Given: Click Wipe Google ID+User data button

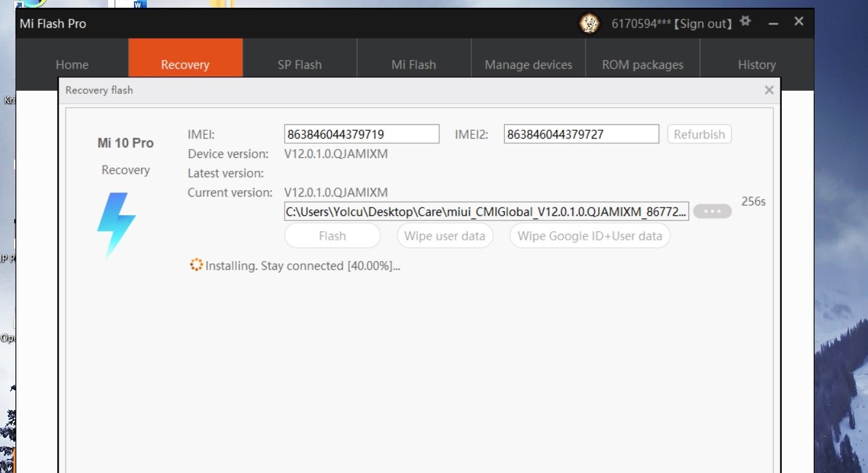Looking at the screenshot, I should 590,236.
